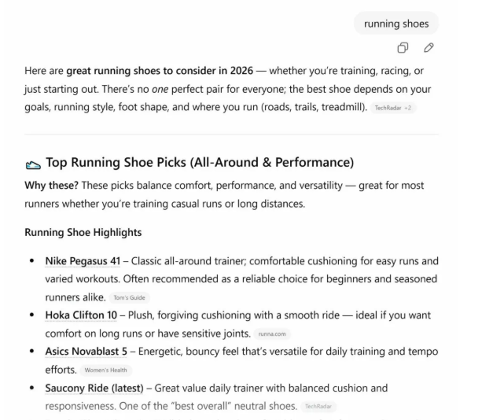Open the TechRadar +2 sources chip
This screenshot has width=504, height=420.
coord(392,108)
